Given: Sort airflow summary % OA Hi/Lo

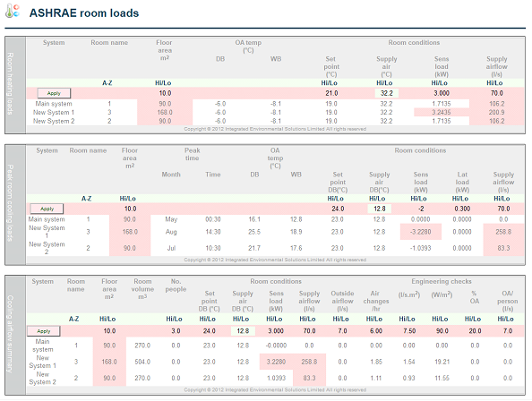Looking at the screenshot, I should tap(473, 319).
